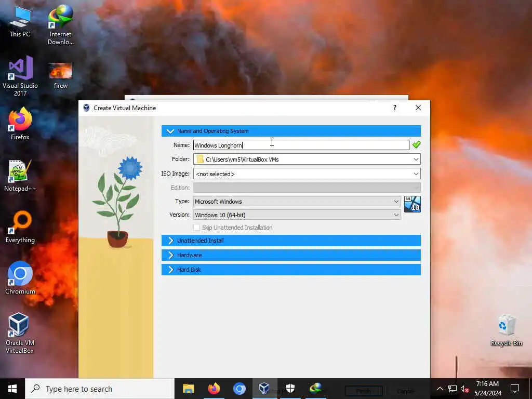532x399 pixels.
Task: Open Visual Studio 2017 desktop shortcut
Action: tap(20, 76)
